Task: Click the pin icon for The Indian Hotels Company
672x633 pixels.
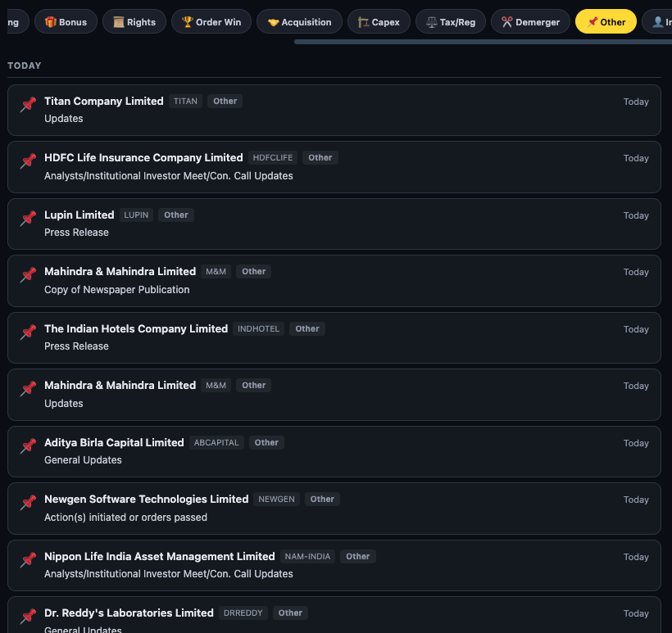Action: tap(27, 332)
